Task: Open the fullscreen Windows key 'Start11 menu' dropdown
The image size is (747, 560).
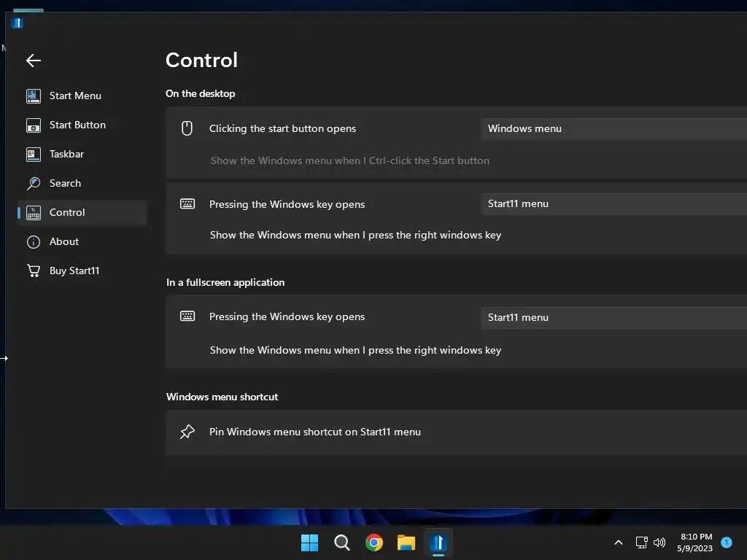Action: coord(614,318)
